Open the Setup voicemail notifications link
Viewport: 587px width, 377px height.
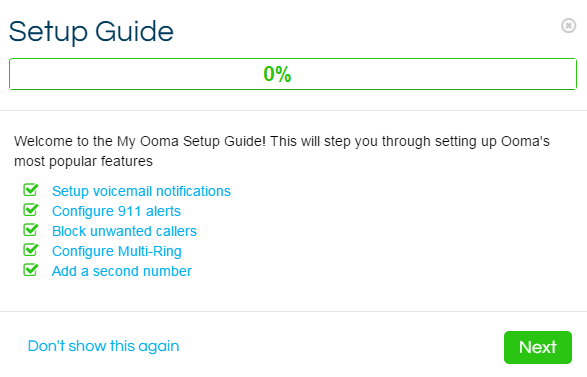pyautogui.click(x=141, y=191)
